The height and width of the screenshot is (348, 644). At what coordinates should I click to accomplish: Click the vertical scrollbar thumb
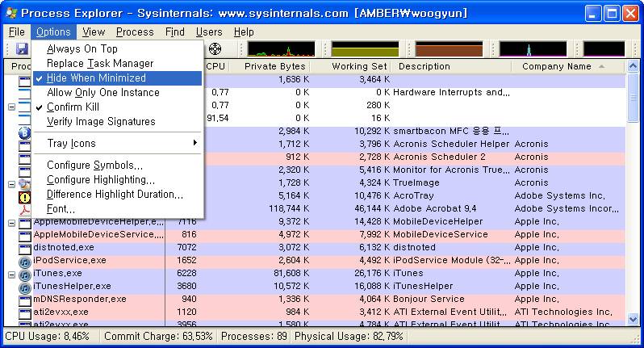633,98
